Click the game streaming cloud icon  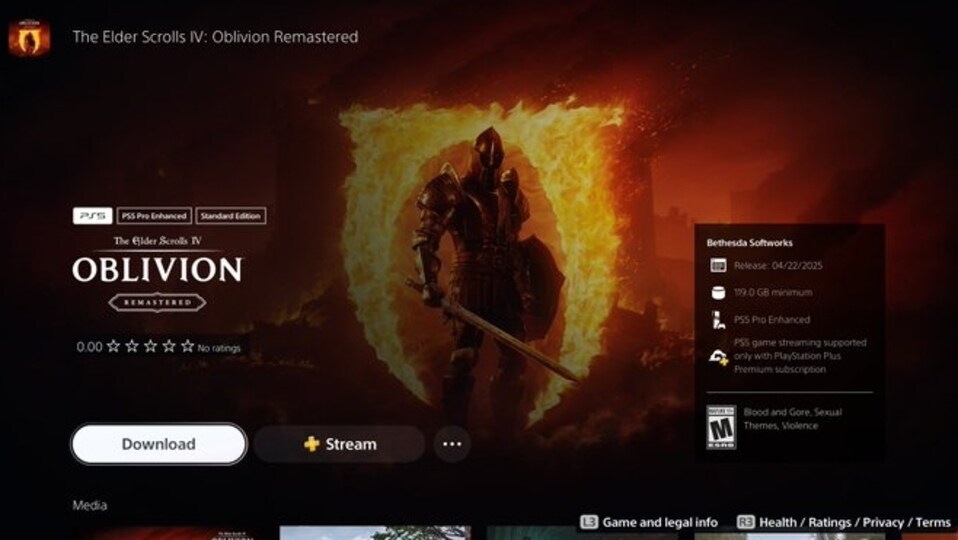point(718,357)
